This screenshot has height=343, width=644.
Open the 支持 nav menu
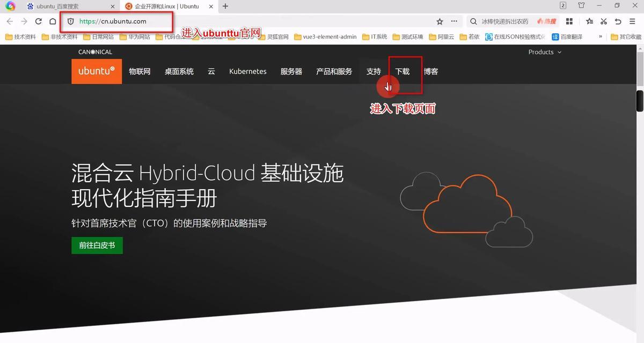(374, 71)
